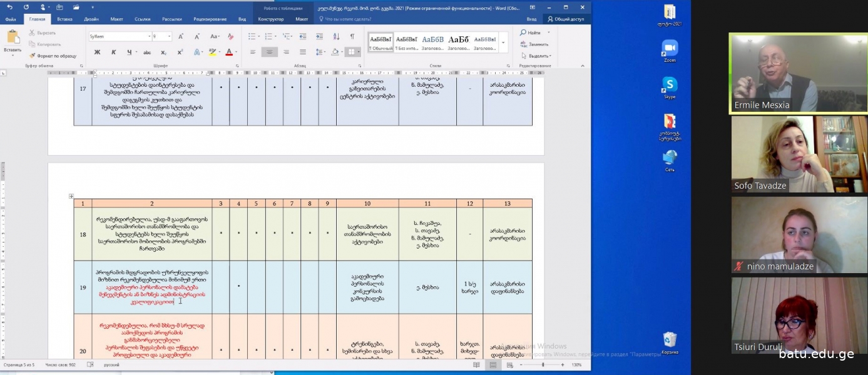This screenshot has width=868, height=375.
Task: Open the Skype desktop shortcut
Action: point(670,88)
